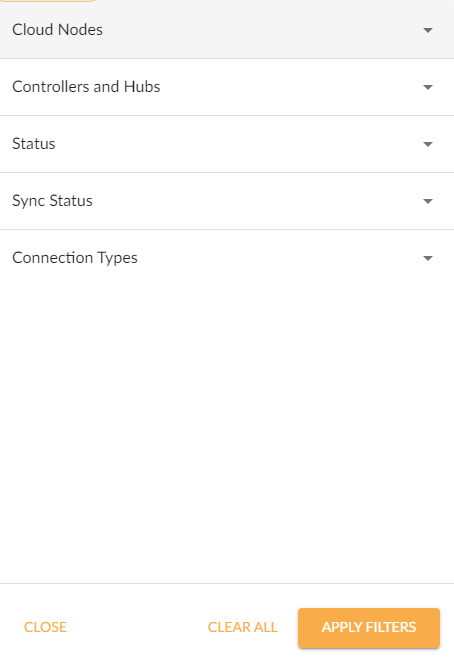Click the Status caret arrow icon
The image size is (454, 666).
(x=428, y=144)
